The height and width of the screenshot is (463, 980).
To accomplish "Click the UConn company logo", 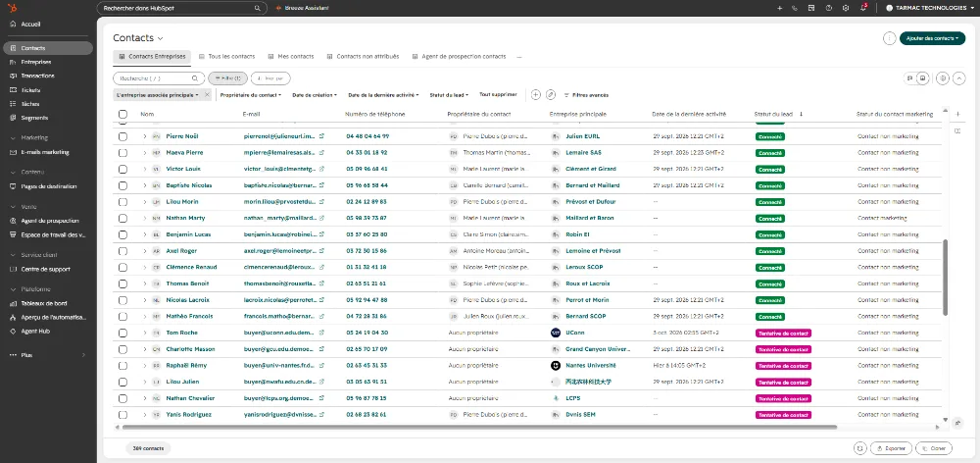I will coord(556,333).
